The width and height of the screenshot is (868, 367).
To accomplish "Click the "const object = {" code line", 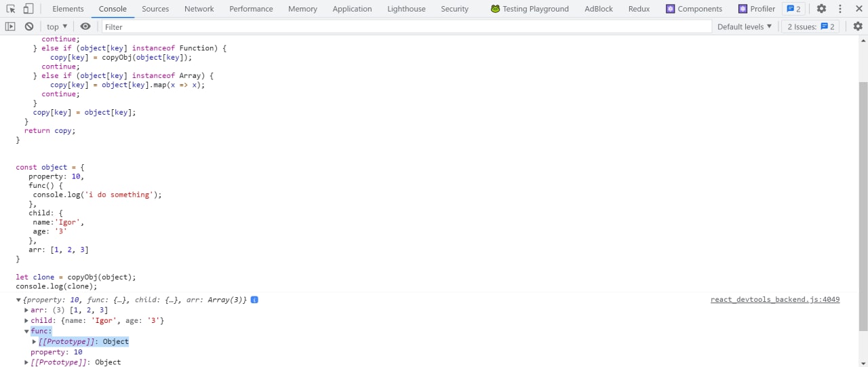I will pyautogui.click(x=50, y=167).
